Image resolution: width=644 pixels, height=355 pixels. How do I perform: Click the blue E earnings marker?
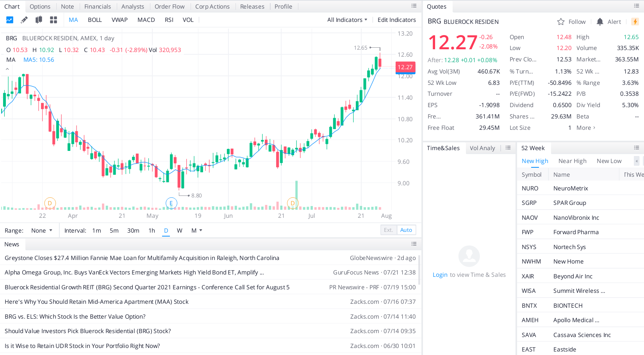[x=171, y=203]
